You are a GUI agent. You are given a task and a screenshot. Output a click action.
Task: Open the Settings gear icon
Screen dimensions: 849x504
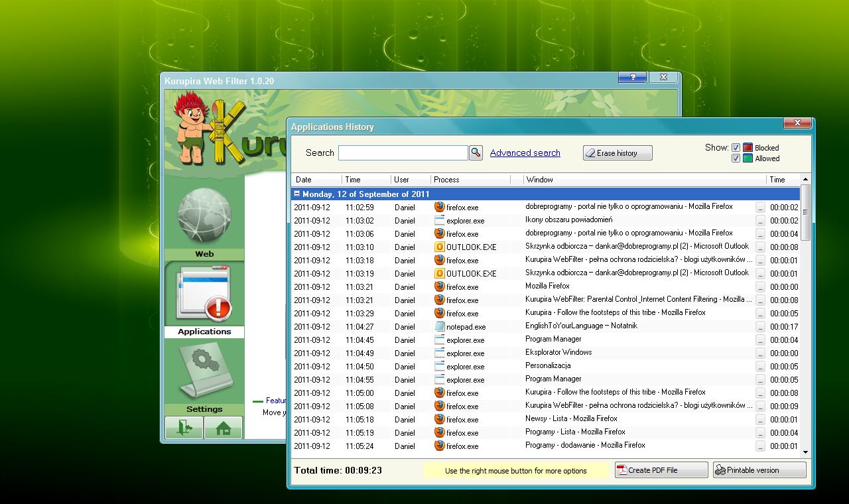pos(204,370)
